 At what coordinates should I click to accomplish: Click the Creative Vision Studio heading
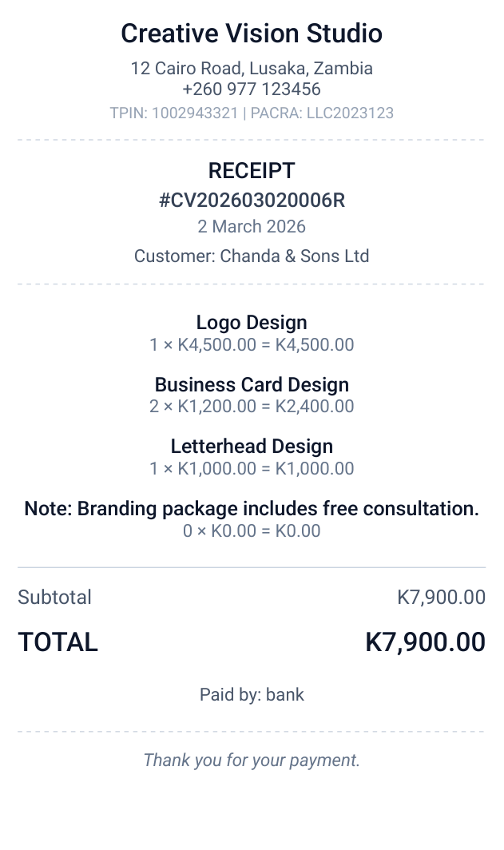(x=252, y=34)
